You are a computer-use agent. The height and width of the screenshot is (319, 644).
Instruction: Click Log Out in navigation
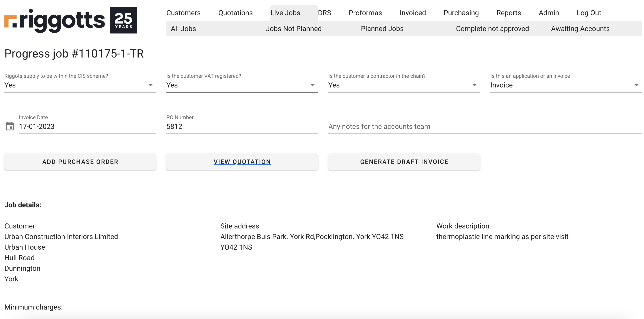tap(588, 13)
